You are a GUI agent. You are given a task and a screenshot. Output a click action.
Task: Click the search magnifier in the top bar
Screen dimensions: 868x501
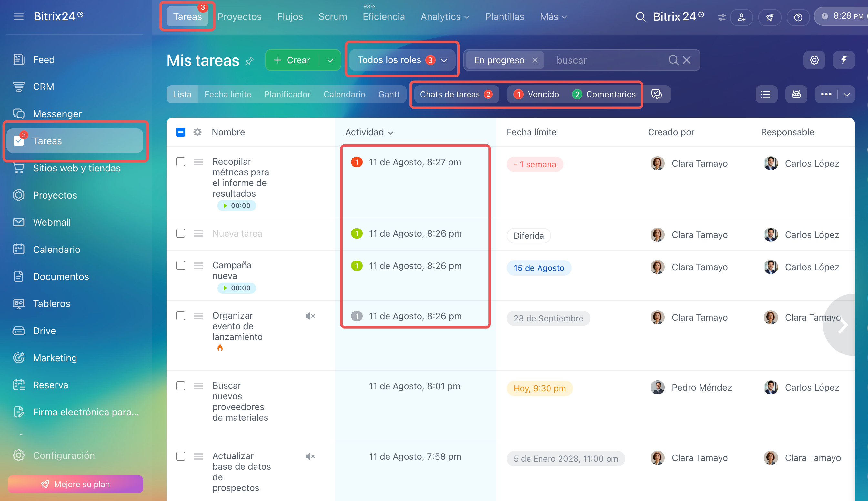(640, 16)
